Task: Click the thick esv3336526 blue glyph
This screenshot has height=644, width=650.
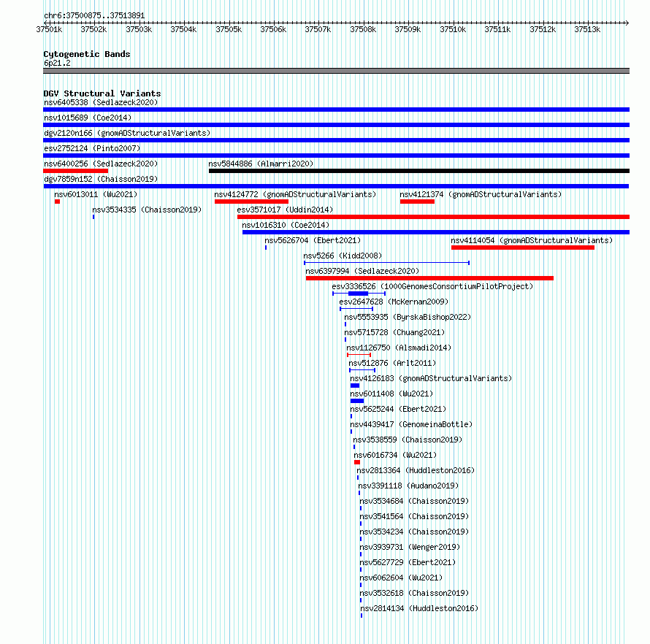Action: [358, 294]
